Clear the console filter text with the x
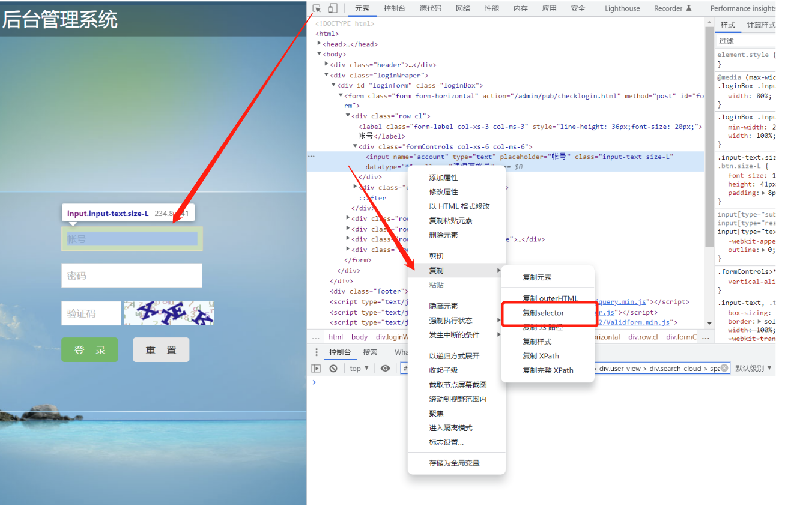Viewport: 812px width, 512px height. [724, 368]
